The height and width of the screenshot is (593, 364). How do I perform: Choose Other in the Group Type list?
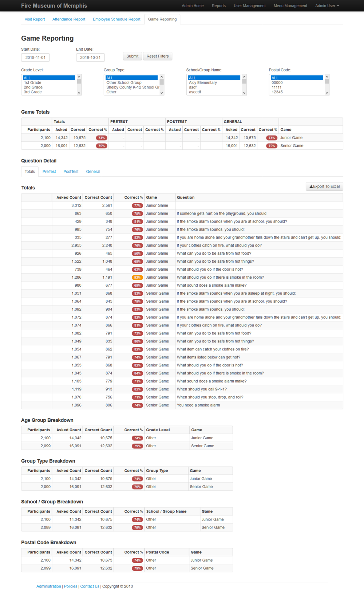[131, 92]
